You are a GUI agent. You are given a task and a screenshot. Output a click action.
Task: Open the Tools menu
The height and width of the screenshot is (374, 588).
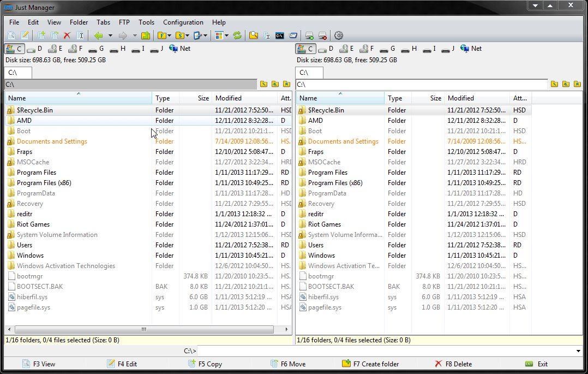[x=146, y=22]
